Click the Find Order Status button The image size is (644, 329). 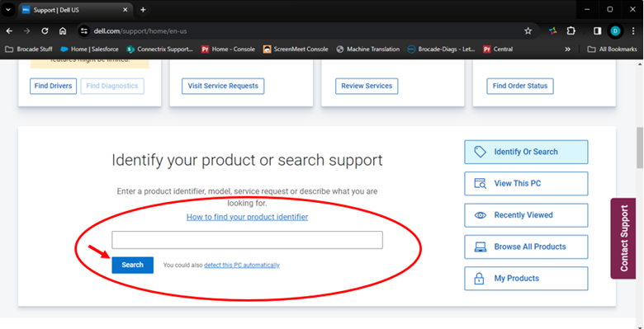coord(520,86)
